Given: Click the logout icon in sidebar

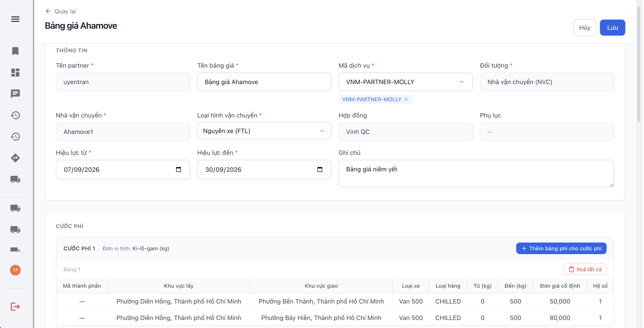Looking at the screenshot, I should click(15, 306).
